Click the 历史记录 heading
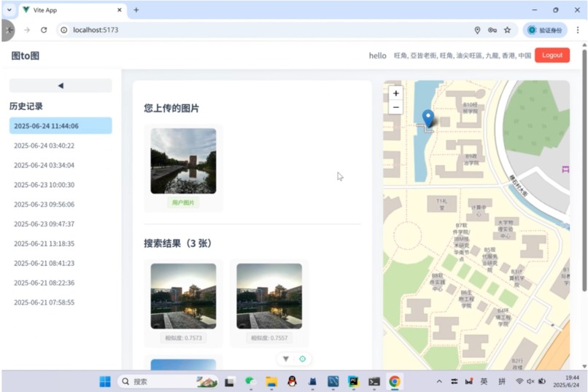This screenshot has height=392, width=588. click(x=26, y=106)
